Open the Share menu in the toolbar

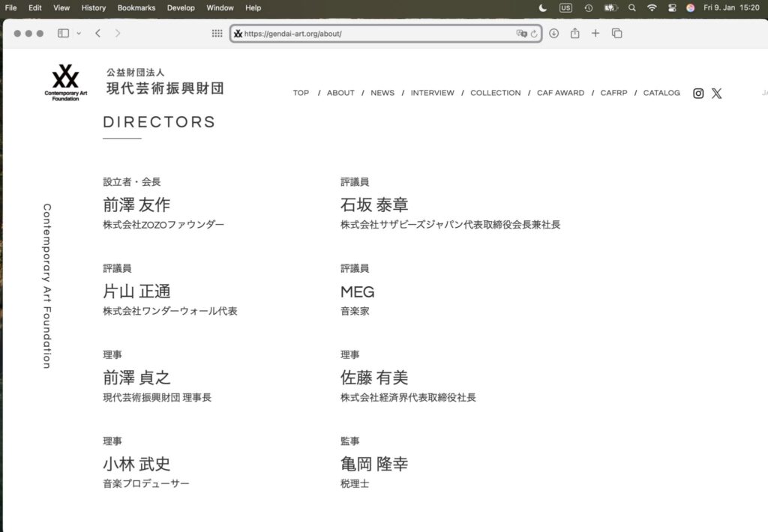click(574, 34)
